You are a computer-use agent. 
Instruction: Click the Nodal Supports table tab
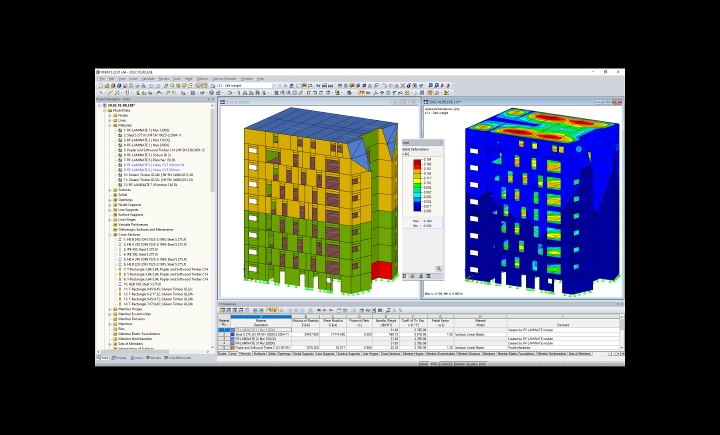(304, 354)
